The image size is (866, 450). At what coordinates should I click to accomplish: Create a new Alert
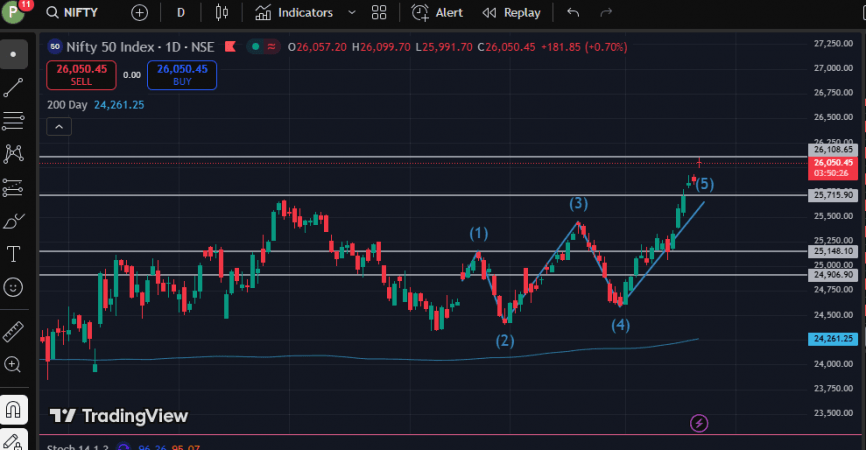pos(437,13)
